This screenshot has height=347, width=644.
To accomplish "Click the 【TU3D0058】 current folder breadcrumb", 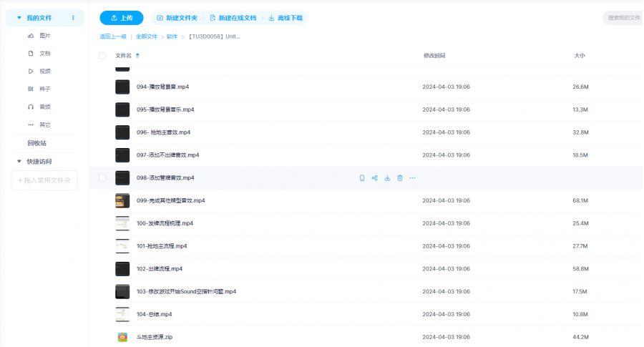I will tap(214, 36).
